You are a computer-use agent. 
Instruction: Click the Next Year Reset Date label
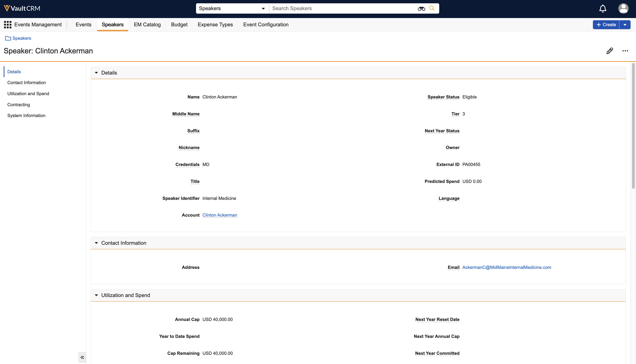(x=437, y=319)
